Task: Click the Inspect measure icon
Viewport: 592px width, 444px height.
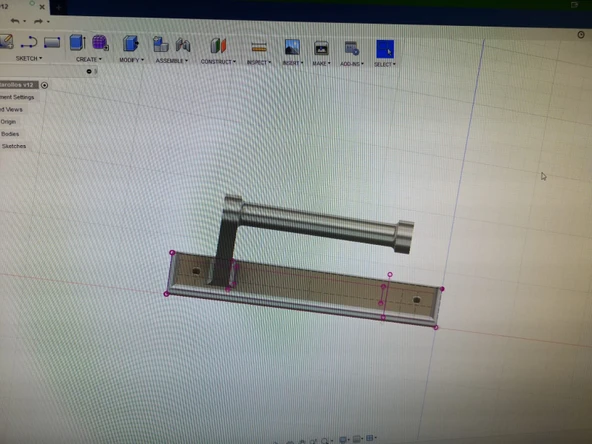Action: coord(259,48)
